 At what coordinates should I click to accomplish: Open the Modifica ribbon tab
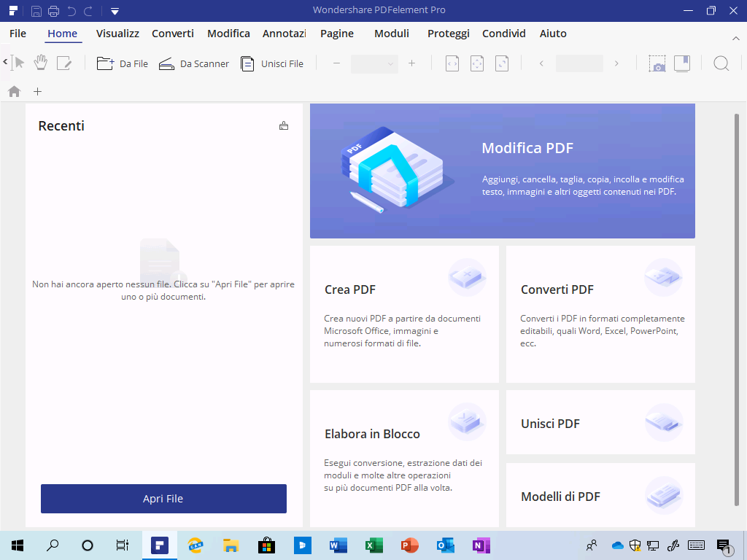pos(228,34)
